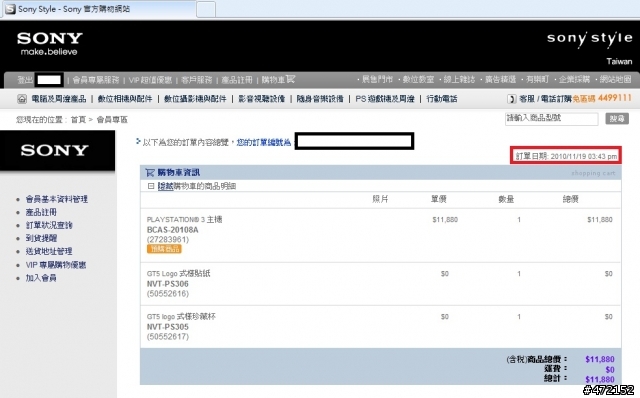Click model number BCAS-20108A
Image resolution: width=640 pixels, height=398 pixels.
click(173, 230)
